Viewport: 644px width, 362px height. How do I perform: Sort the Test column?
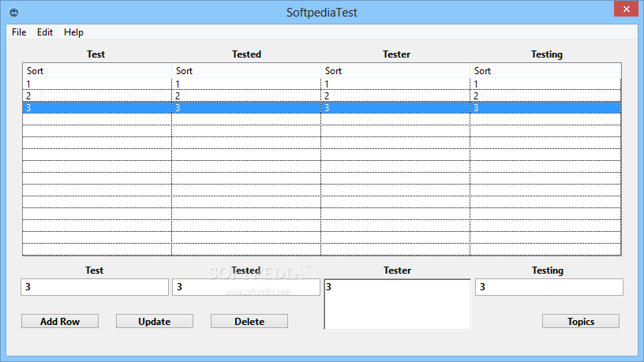coord(97,71)
